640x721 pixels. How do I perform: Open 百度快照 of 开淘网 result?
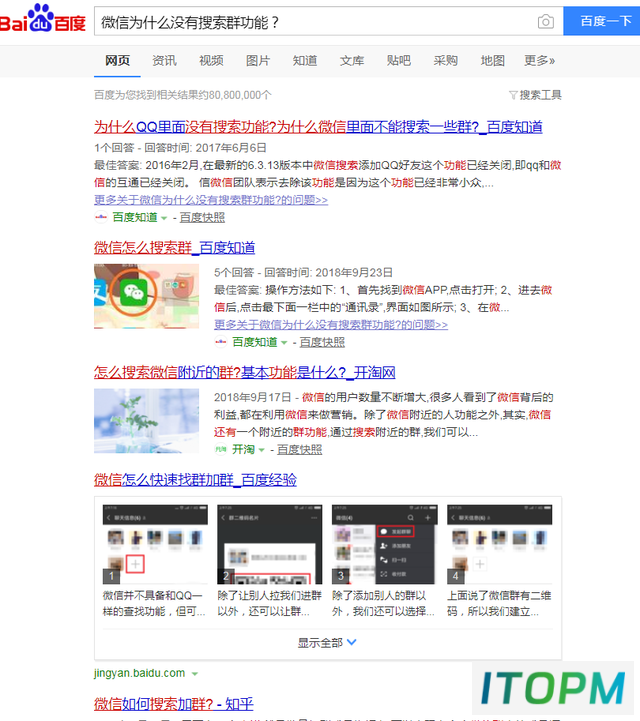pyautogui.click(x=300, y=449)
